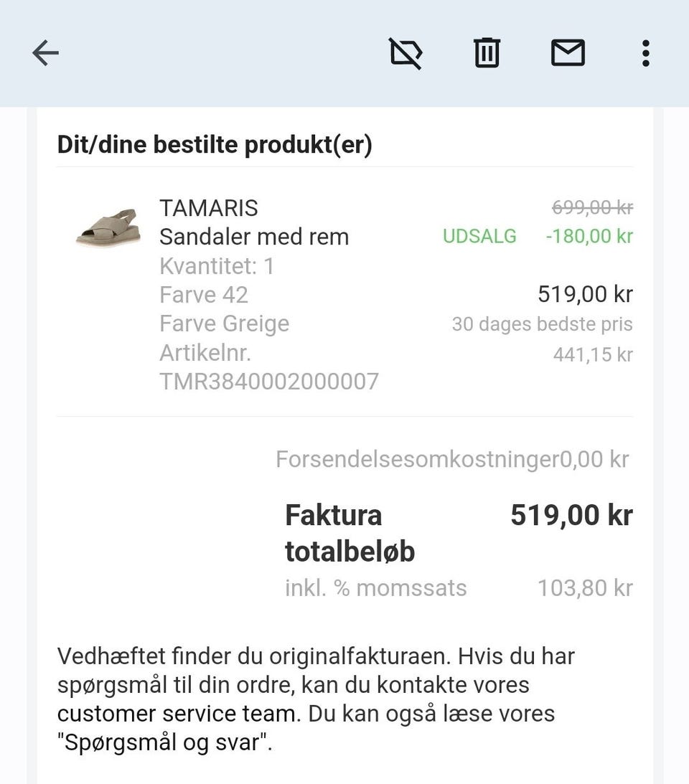Tap the 441,15 kr best price
Screen dimensions: 689x784
pos(593,354)
